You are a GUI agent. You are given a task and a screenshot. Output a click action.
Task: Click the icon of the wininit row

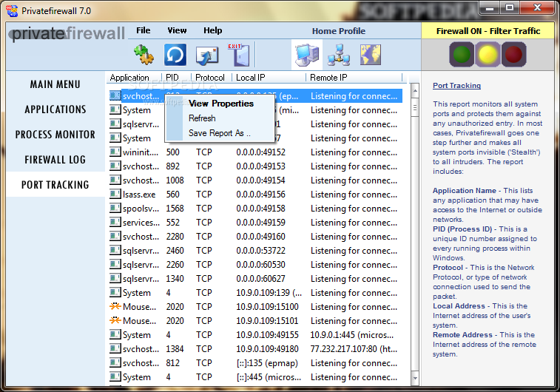[115, 152]
